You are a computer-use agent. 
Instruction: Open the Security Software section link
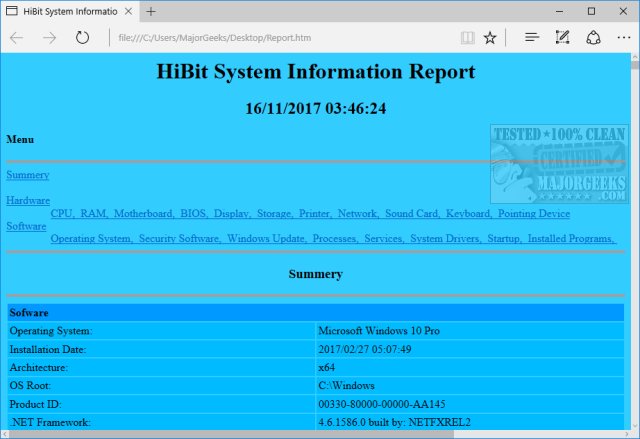coord(180,239)
